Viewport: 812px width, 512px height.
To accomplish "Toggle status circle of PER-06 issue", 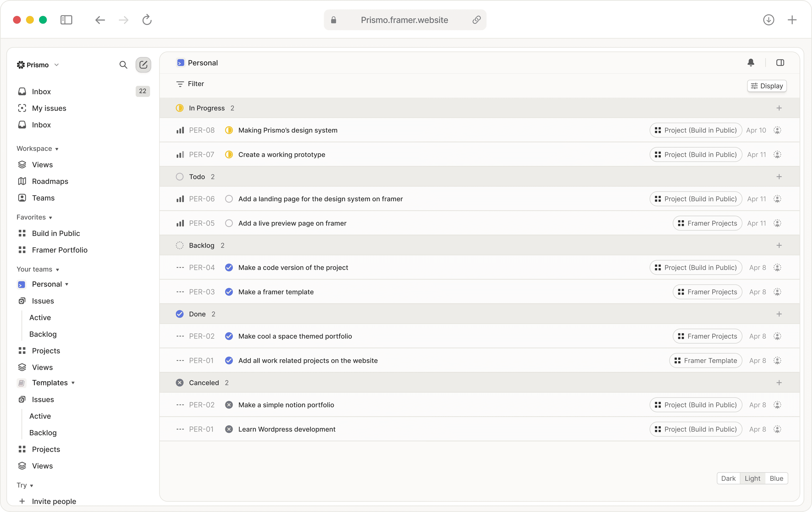I will click(x=229, y=199).
